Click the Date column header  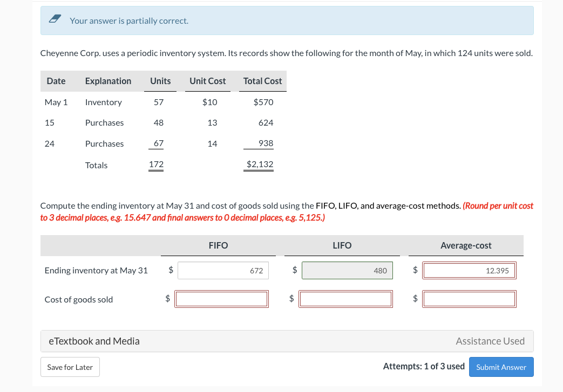[56, 81]
